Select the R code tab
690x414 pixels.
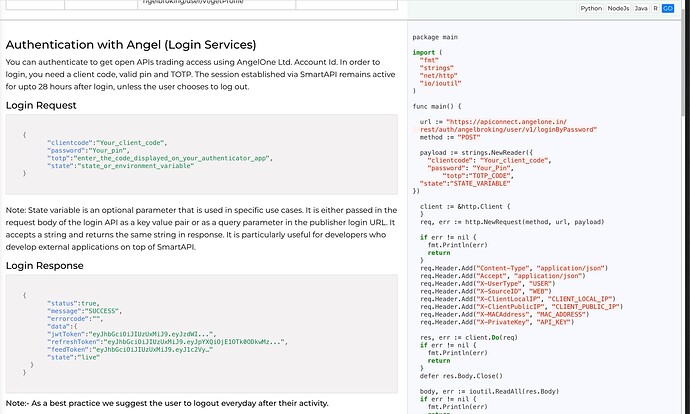655,8
